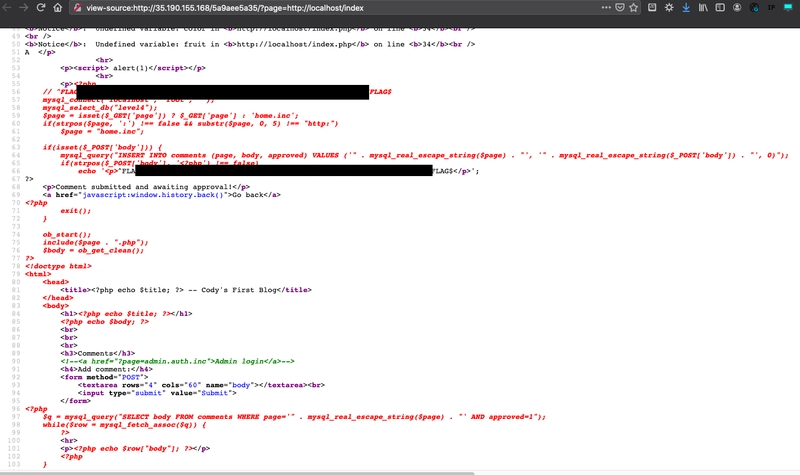Viewport: 800px width, 475px height.
Task: Open the notes extension icon after bookmark star
Action: click(x=652, y=8)
